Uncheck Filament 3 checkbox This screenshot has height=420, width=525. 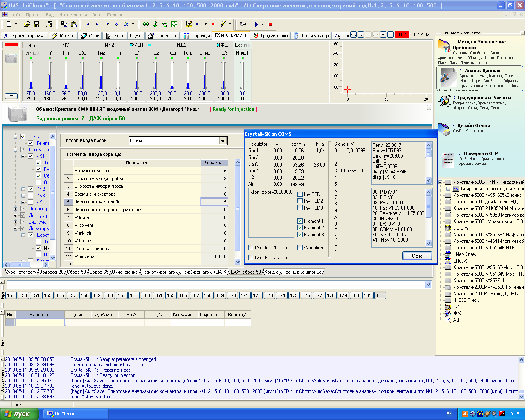[300, 235]
